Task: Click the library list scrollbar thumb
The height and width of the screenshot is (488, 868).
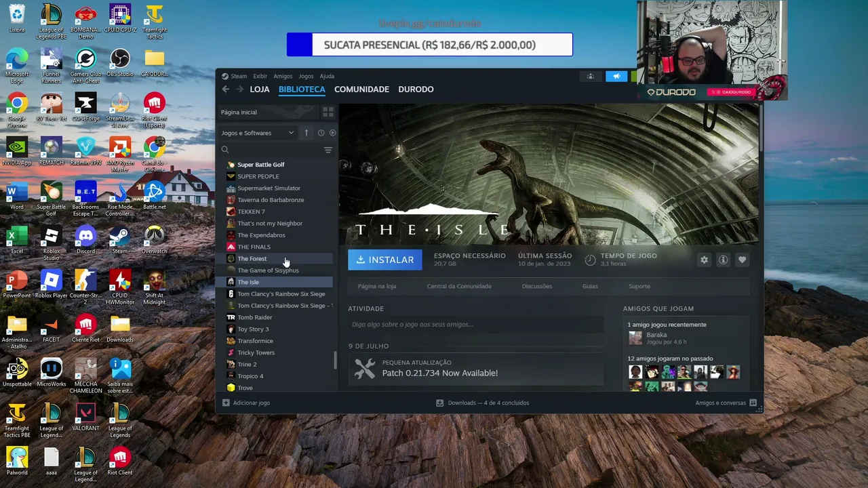Action: (335, 361)
